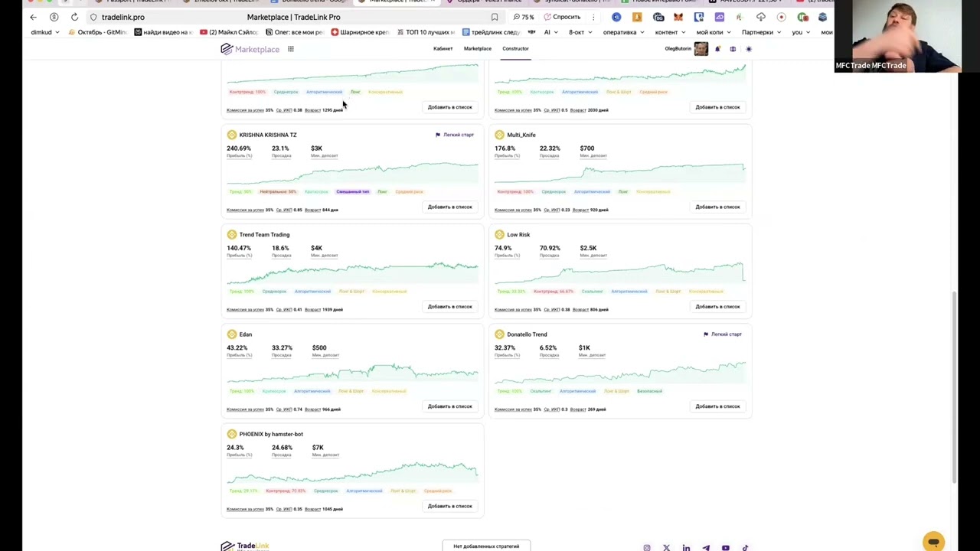Image resolution: width=980 pixels, height=551 pixels.
Task: Expand the AI bookmarks folder
Action: tap(551, 32)
